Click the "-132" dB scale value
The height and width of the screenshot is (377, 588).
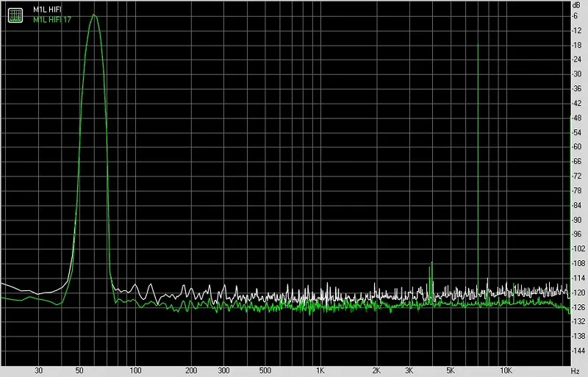[x=578, y=321]
